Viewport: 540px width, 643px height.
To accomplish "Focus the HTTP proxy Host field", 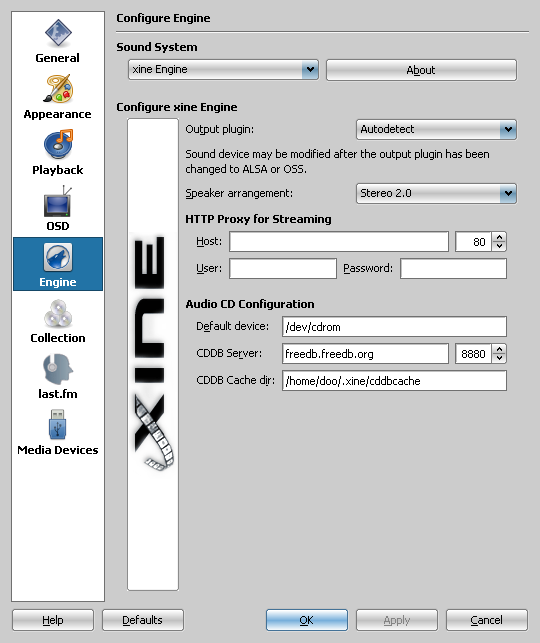I will click(339, 242).
